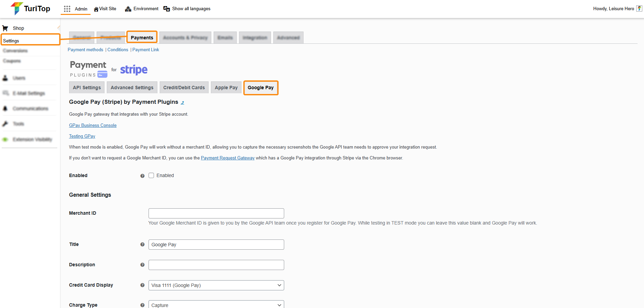Open the Charge Type dropdown

point(216,305)
